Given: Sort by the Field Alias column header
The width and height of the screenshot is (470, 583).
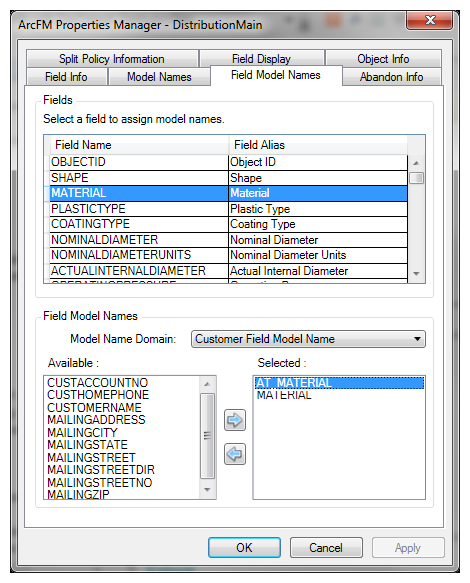Looking at the screenshot, I should (318, 145).
